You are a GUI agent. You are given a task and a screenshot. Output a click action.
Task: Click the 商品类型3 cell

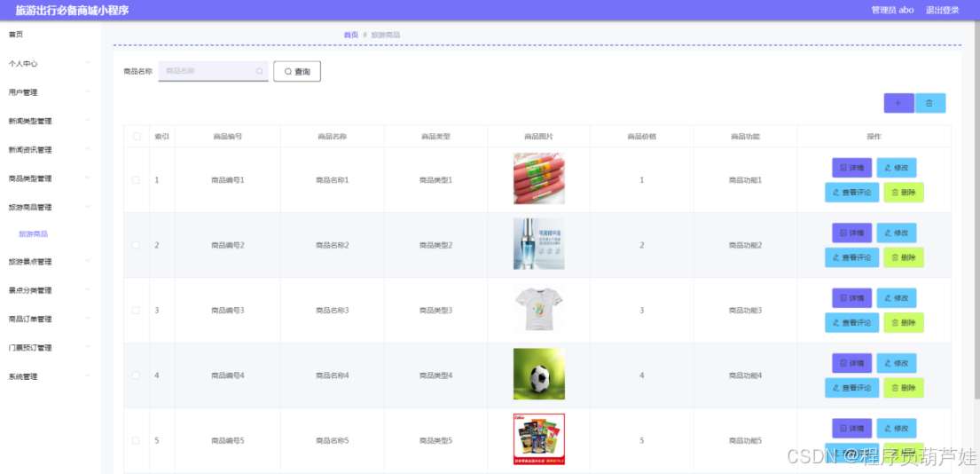coord(435,310)
